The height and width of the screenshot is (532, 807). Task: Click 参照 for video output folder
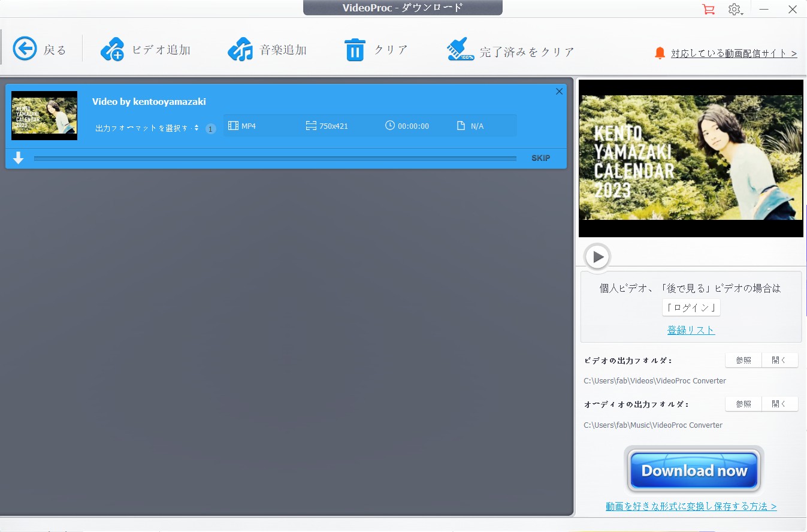(x=743, y=360)
